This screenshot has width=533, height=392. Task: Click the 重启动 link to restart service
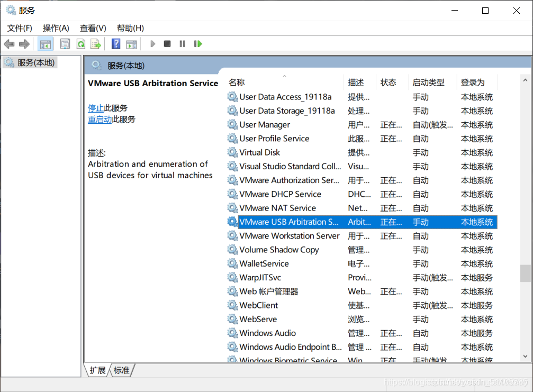[x=100, y=119]
